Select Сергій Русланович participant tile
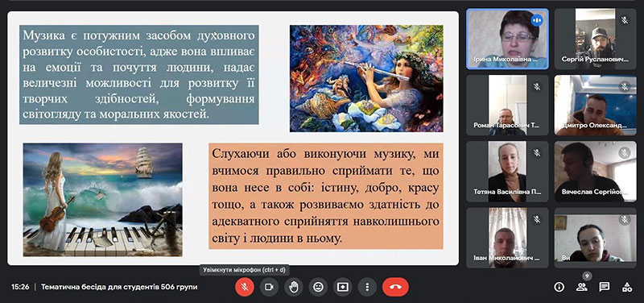The height and width of the screenshot is (303, 644). coord(595,39)
